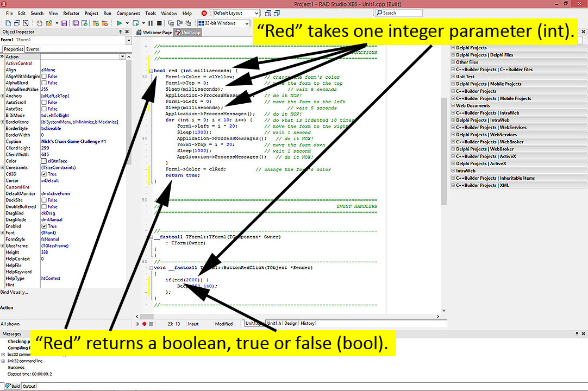588x391 pixels.
Task: Expand the Anchors property
Action: pyautogui.click(x=2, y=96)
